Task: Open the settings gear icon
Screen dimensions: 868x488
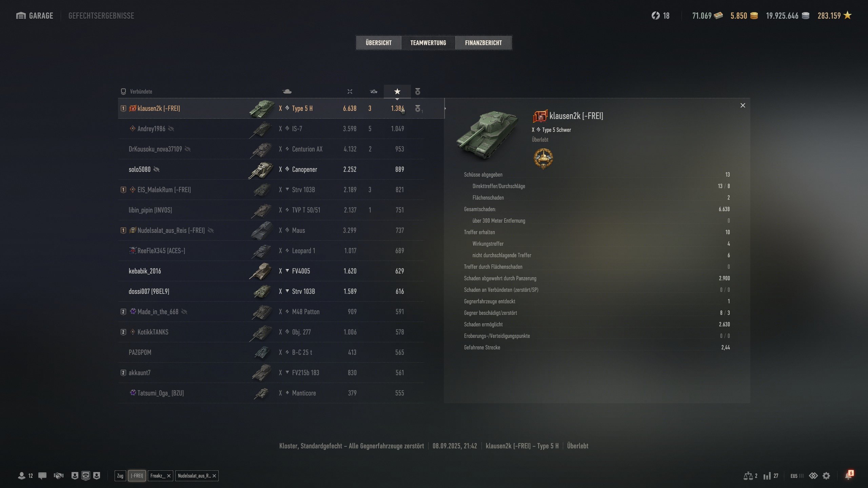Action: (826, 476)
